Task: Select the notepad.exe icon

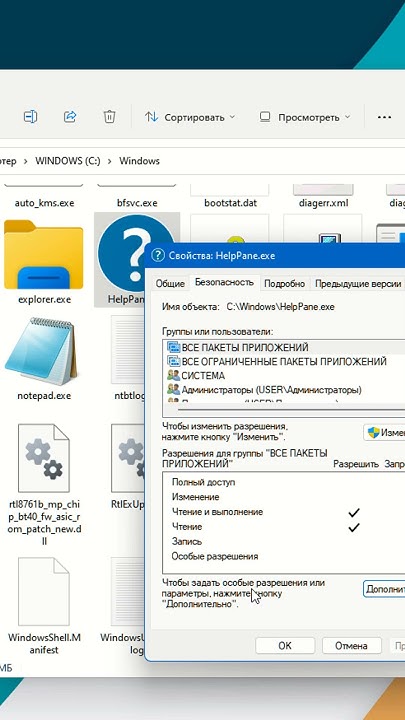Action: (41, 350)
